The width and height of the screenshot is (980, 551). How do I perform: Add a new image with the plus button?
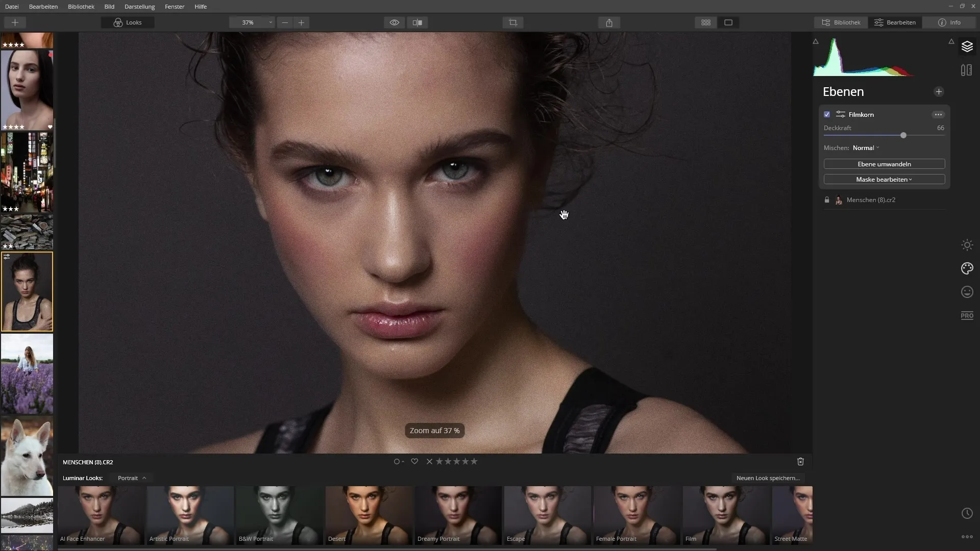click(15, 22)
